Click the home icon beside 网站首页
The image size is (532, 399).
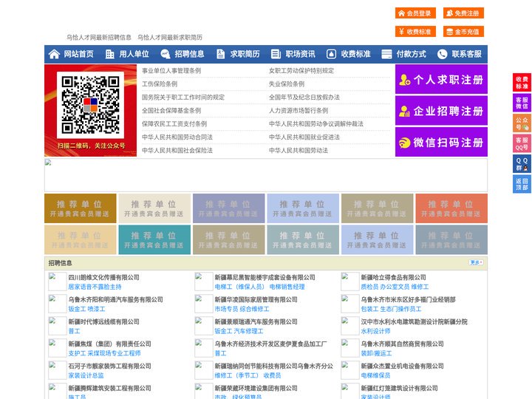coord(54,54)
